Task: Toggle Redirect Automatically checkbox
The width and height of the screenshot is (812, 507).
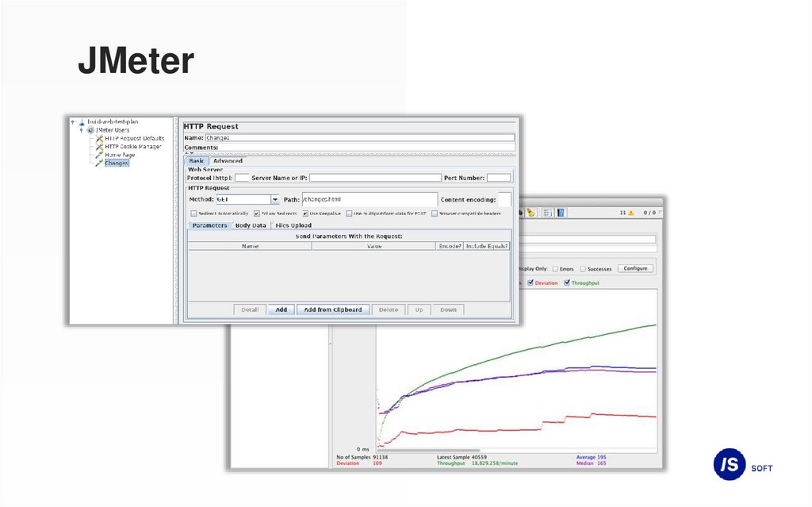Action: tap(193, 213)
